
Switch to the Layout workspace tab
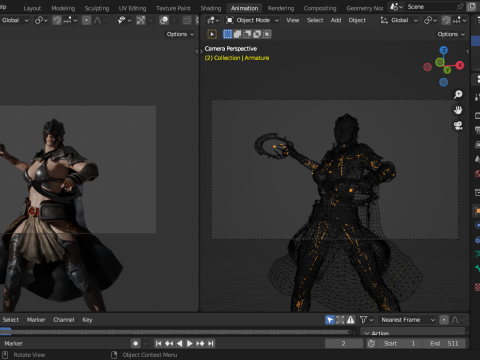pos(32,8)
